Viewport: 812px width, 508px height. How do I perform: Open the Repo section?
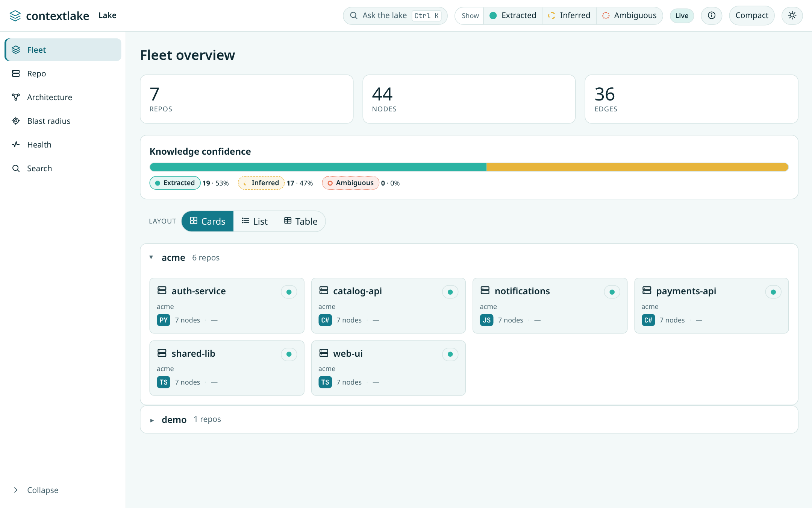(63, 73)
